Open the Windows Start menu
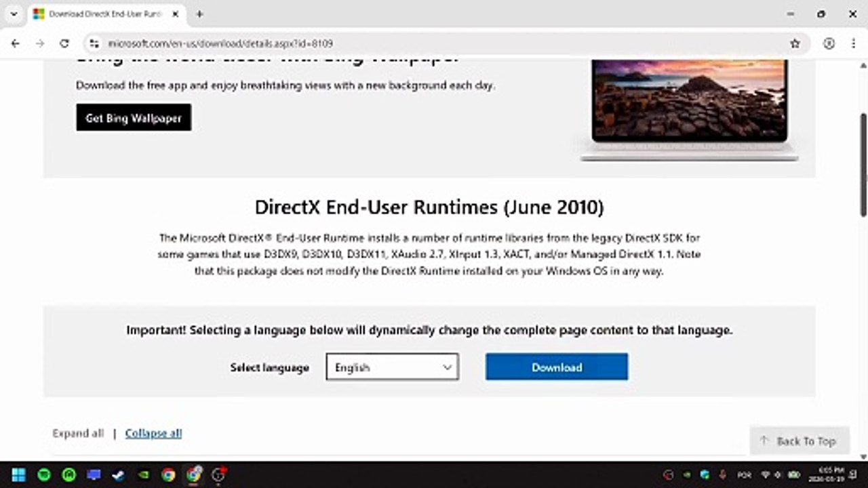The width and height of the screenshot is (868, 488). point(19,474)
